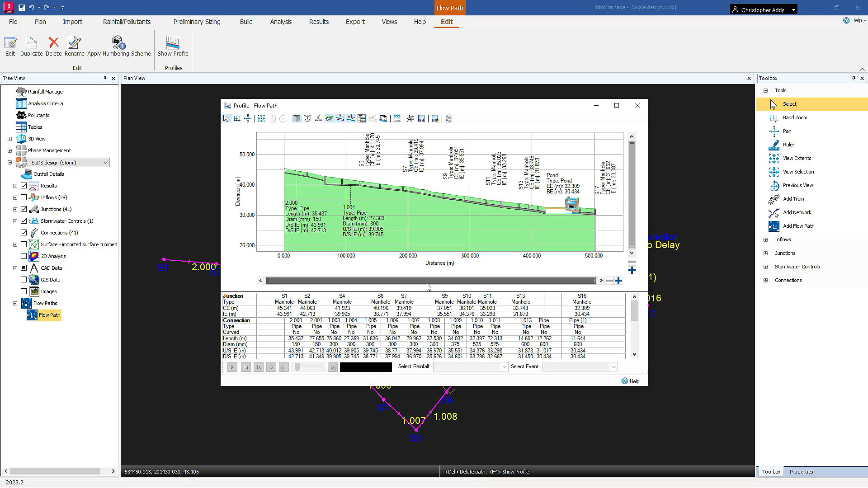Click the Show Profile ribbon icon

173,43
